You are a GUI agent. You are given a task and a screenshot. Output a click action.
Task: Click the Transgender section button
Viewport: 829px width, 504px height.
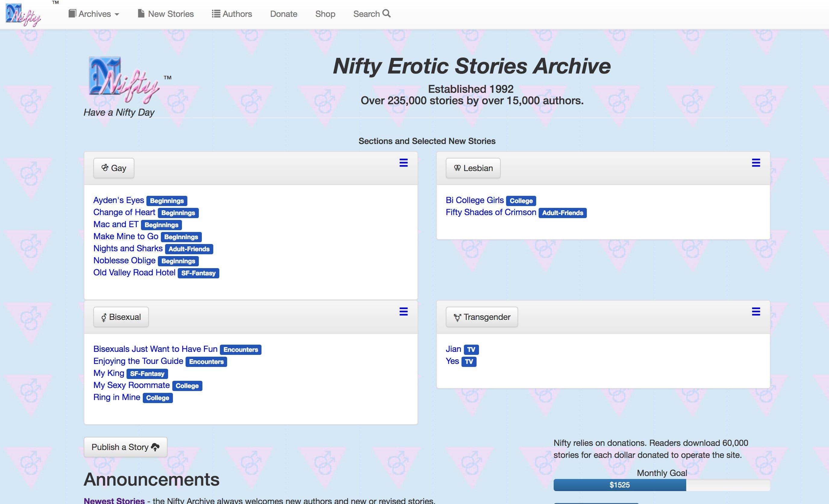pyautogui.click(x=482, y=317)
